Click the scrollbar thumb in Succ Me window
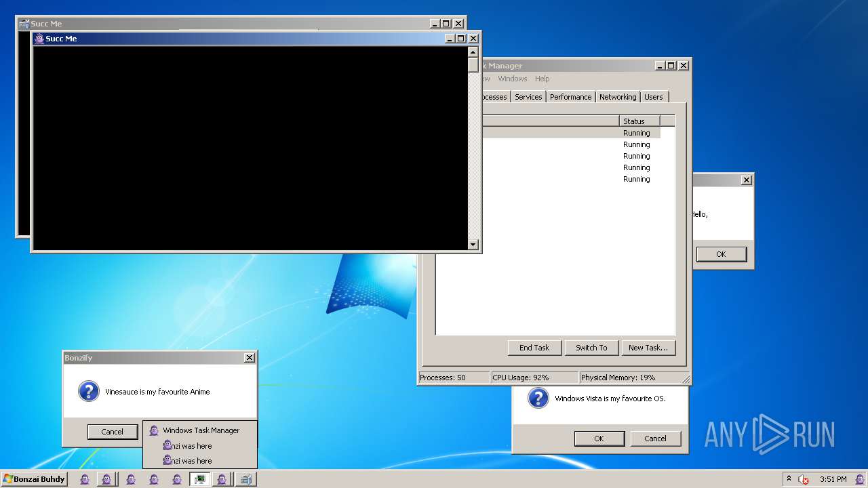 pos(473,64)
